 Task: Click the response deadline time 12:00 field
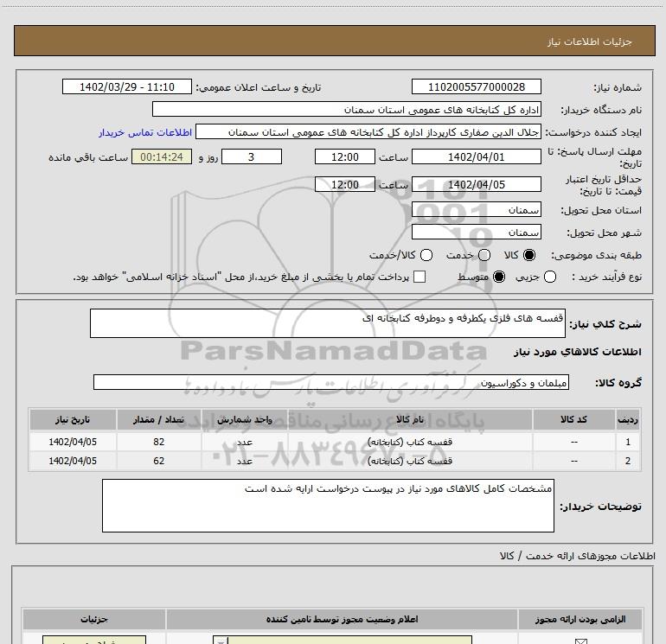345,156
